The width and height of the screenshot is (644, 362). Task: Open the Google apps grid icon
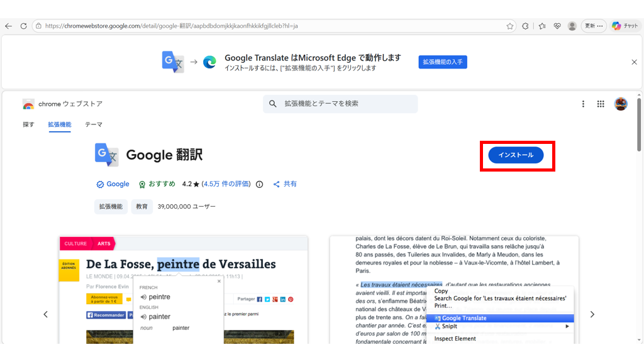(601, 104)
